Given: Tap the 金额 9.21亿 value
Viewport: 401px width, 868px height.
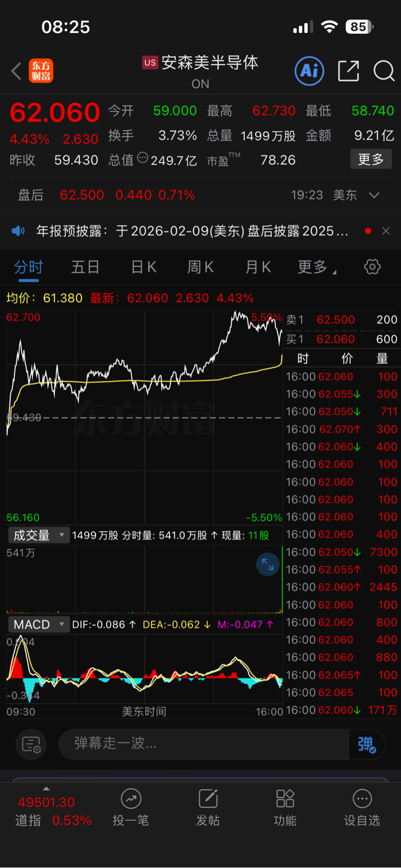Looking at the screenshot, I should 374,136.
